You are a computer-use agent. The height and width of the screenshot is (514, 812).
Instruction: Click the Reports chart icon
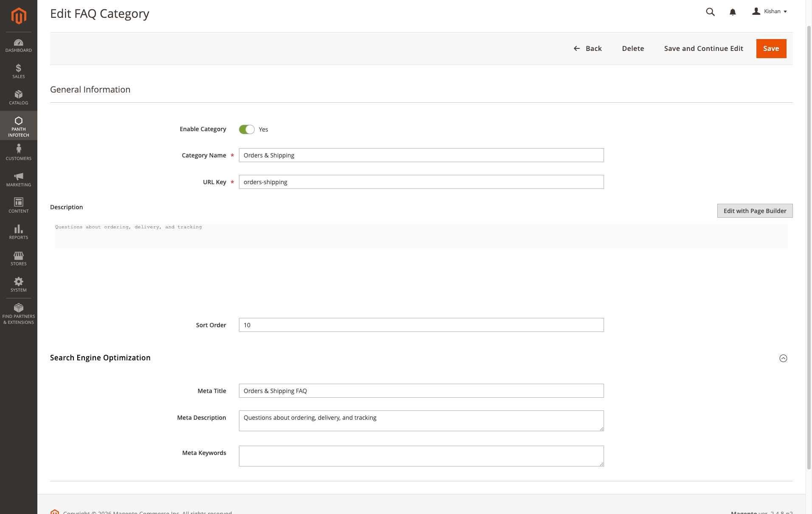(x=18, y=230)
